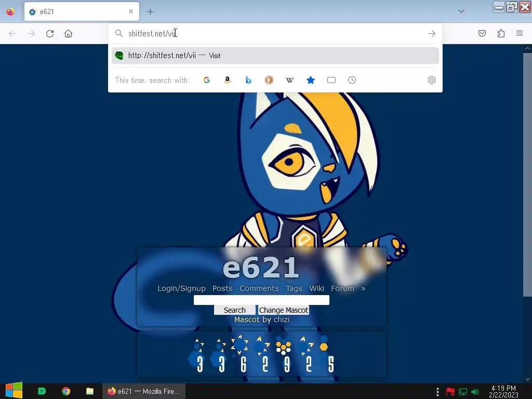Go back to previous page
532x399 pixels.
[12, 34]
